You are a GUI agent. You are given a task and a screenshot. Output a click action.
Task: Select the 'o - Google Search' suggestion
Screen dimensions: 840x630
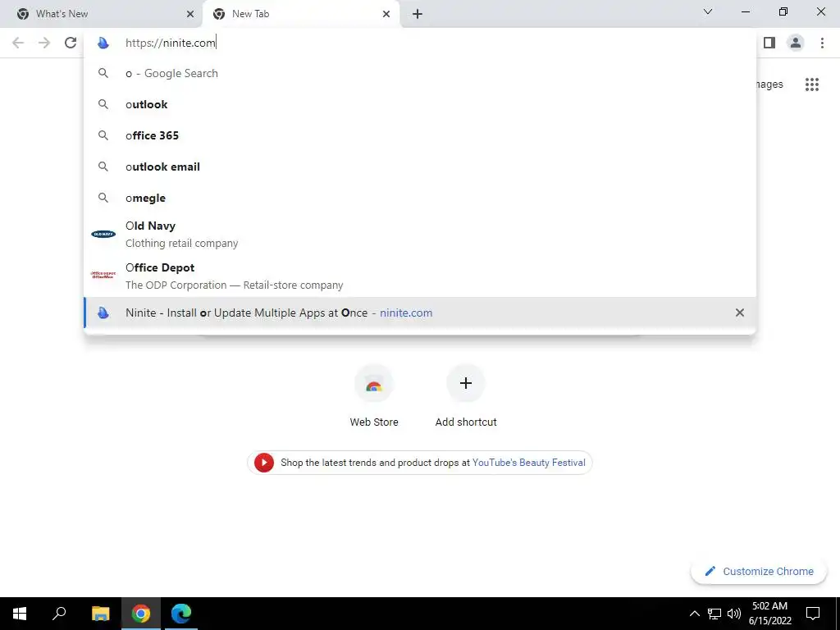click(420, 73)
